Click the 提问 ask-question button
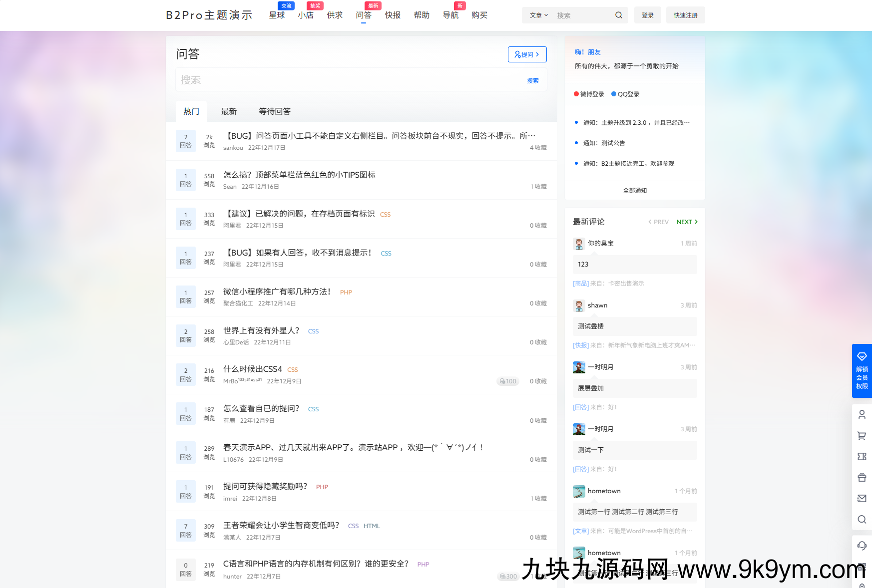Viewport: 872px width, 588px height. tap(527, 54)
